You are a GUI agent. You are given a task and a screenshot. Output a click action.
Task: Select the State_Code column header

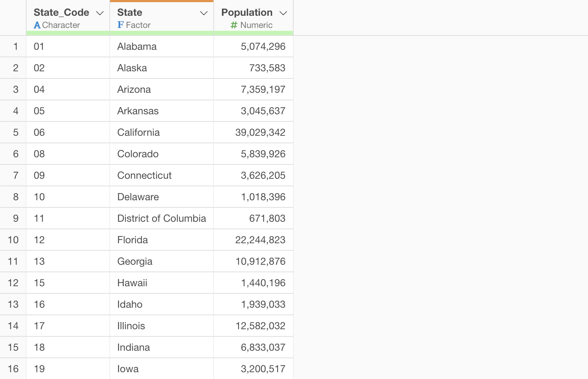click(x=61, y=13)
